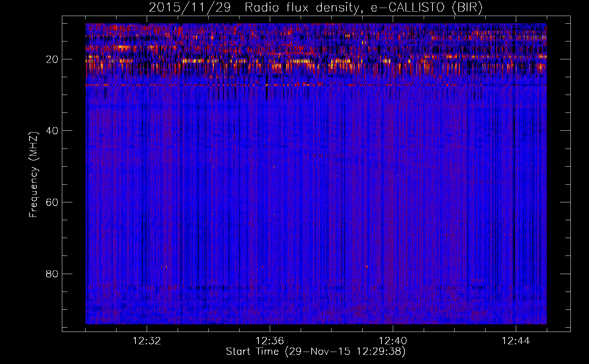The image size is (589, 364).
Task: Click the 20 frequency tick label
Action: (52, 59)
